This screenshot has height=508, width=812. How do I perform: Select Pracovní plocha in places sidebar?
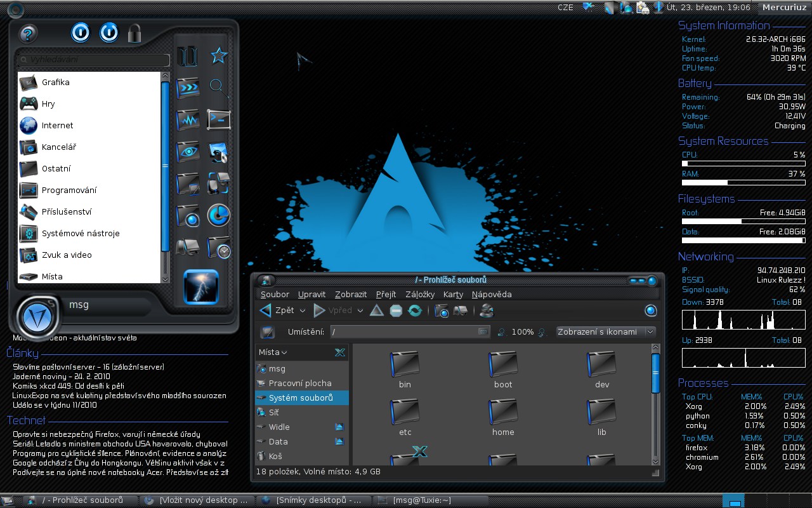pos(302,383)
